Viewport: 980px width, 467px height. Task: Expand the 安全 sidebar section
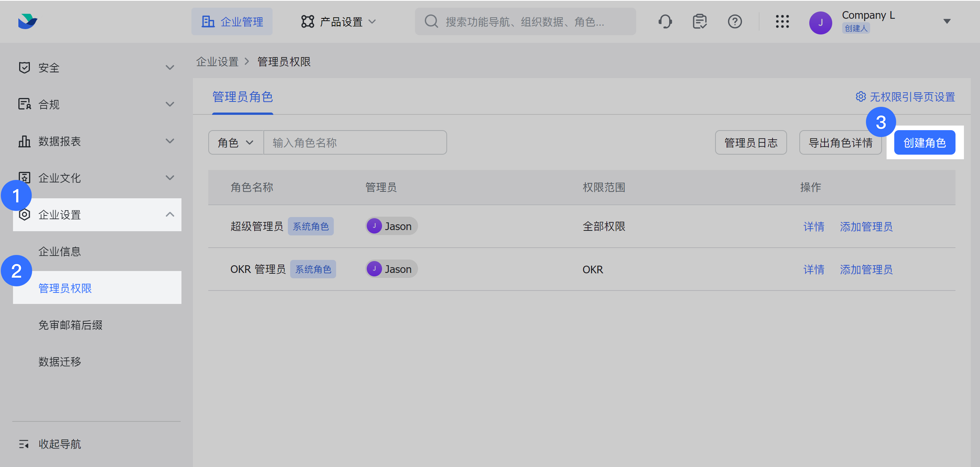coord(170,68)
